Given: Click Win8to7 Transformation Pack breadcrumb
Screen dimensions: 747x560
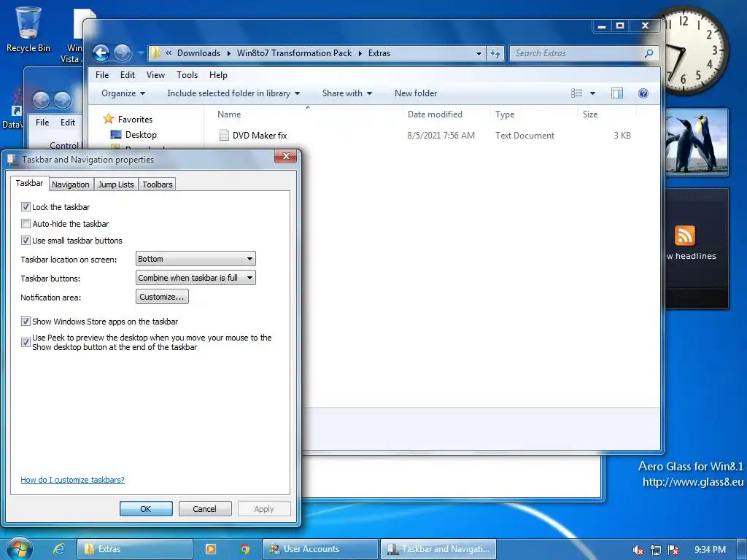Looking at the screenshot, I should (x=294, y=53).
